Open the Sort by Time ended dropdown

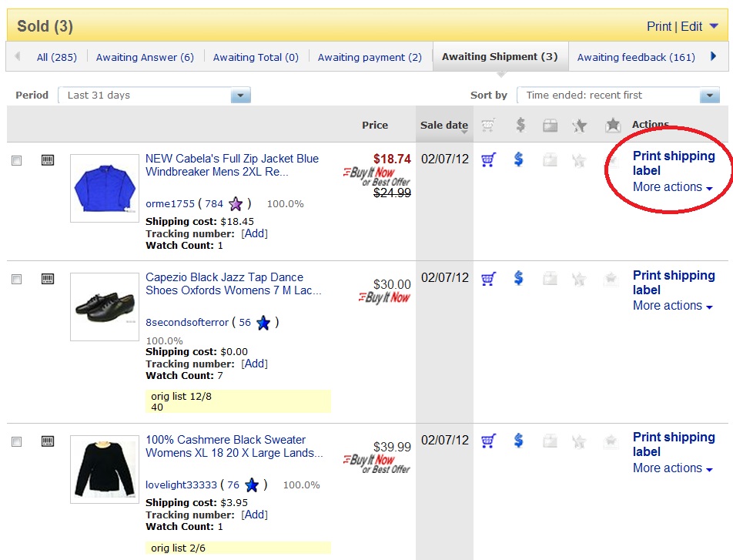pos(709,95)
